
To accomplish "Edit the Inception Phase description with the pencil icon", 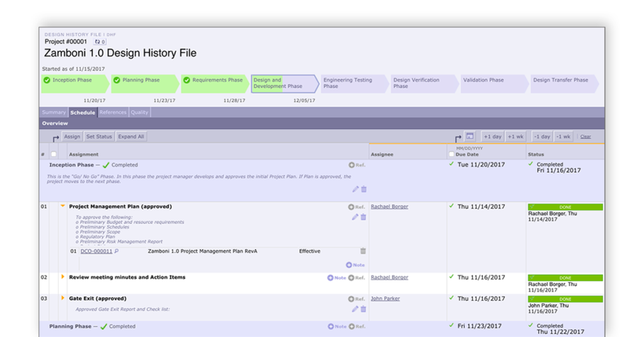I will click(355, 189).
